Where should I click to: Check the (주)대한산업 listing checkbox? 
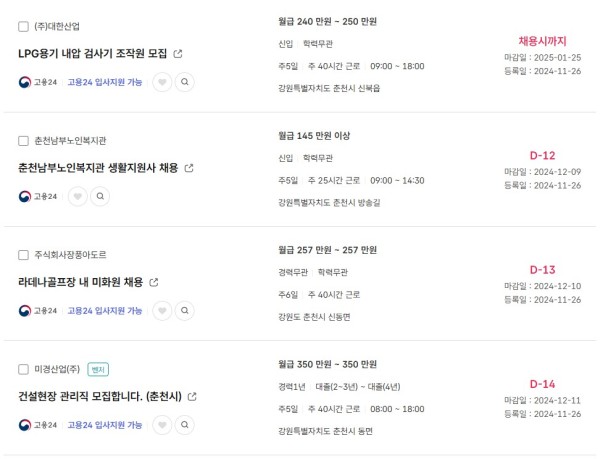(23, 27)
